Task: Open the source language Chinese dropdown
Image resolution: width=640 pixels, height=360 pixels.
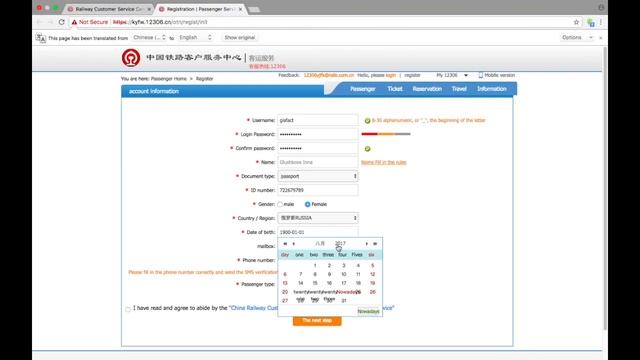Action: click(149, 37)
